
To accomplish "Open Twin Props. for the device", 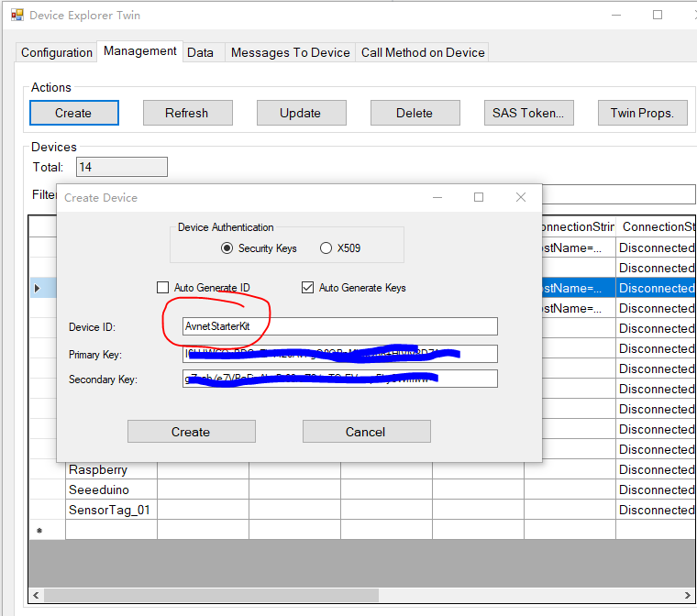I will (642, 113).
